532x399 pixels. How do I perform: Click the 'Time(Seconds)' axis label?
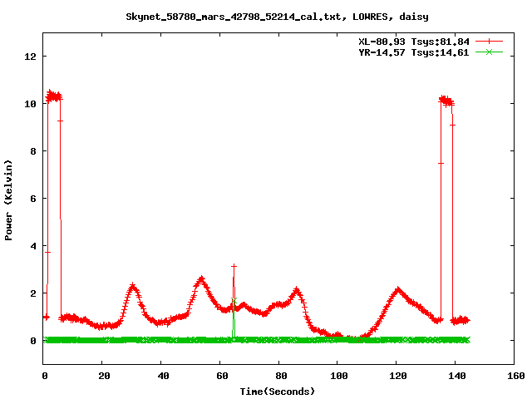pyautogui.click(x=278, y=392)
